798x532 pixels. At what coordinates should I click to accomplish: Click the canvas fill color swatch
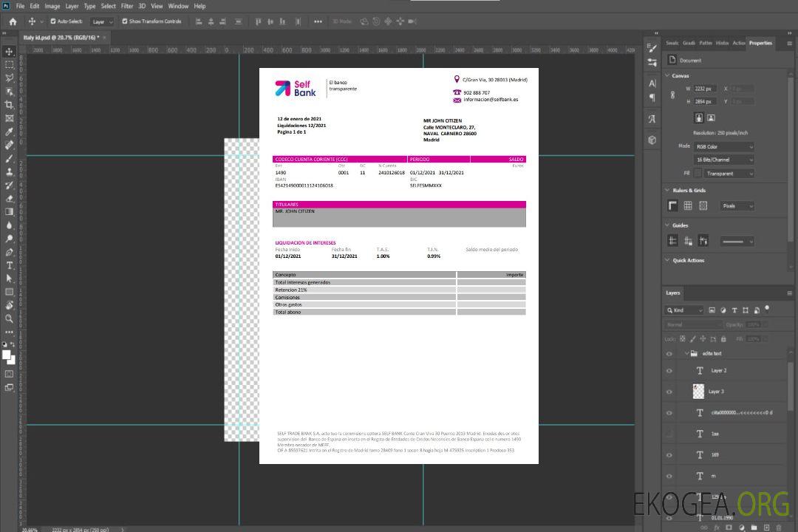coord(698,174)
